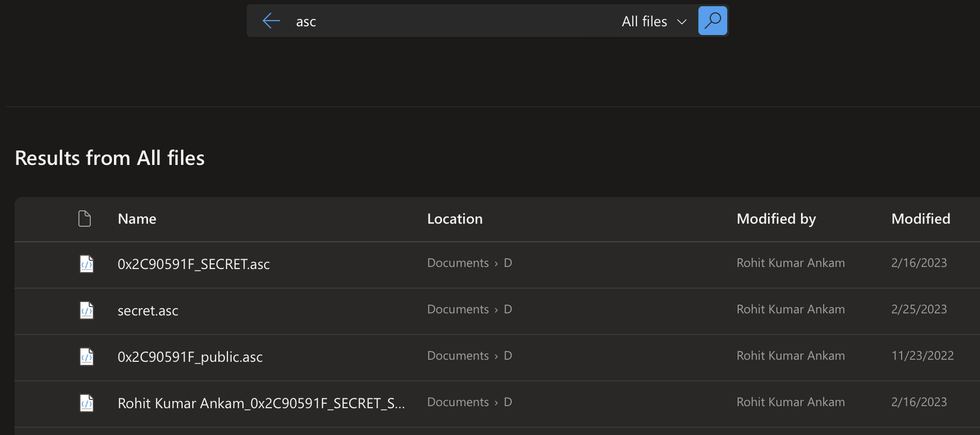980x435 pixels.
Task: Click file icon next to secret.asc
Action: [86, 310]
